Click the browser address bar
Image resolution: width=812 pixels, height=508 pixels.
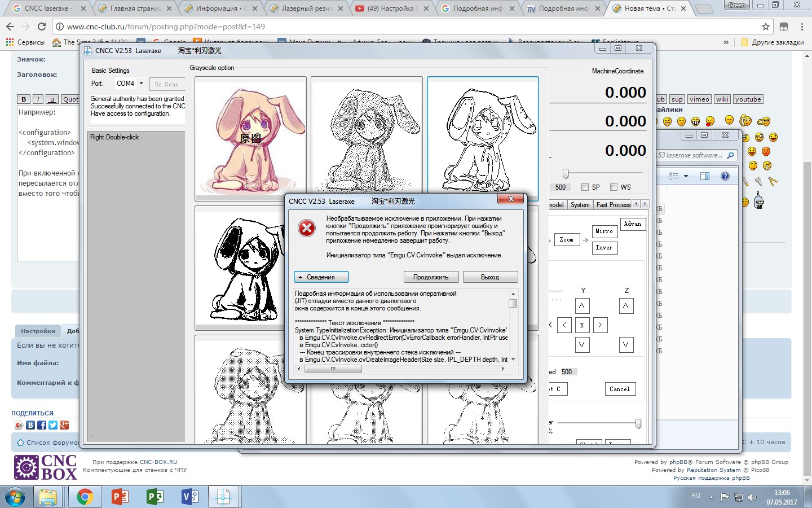tap(412, 27)
